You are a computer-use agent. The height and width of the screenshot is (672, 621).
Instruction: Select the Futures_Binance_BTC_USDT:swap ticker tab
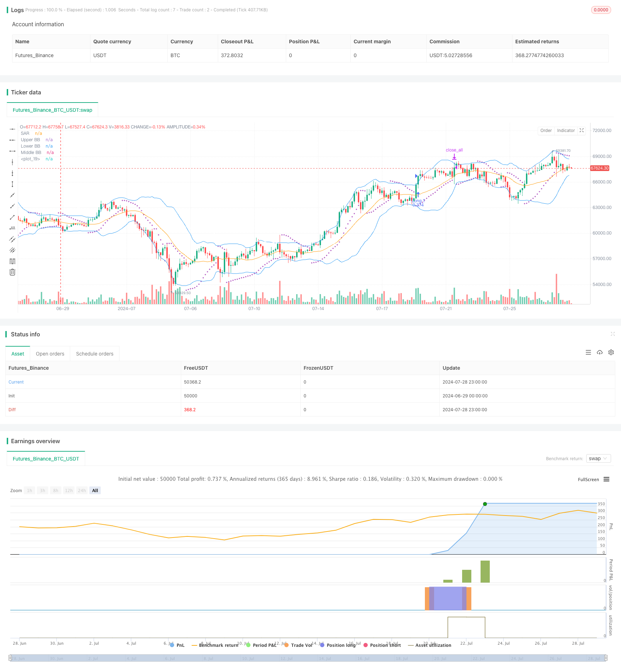52,110
